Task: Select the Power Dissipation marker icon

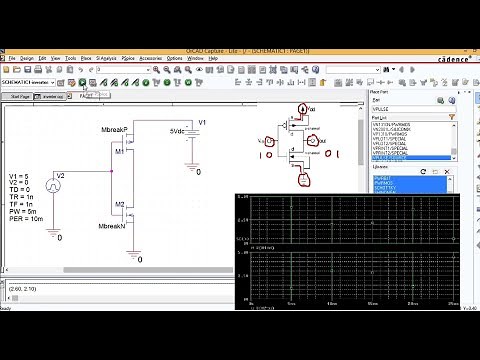Action: click(135, 82)
